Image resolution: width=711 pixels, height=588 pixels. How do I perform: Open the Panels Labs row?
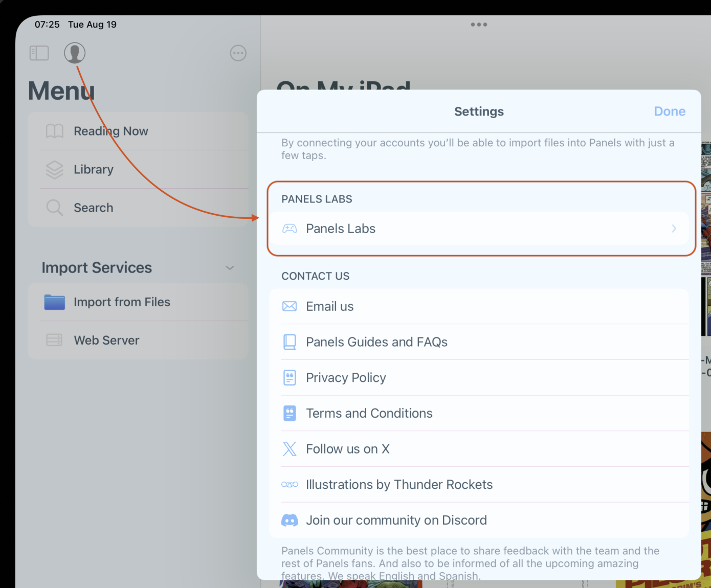479,229
